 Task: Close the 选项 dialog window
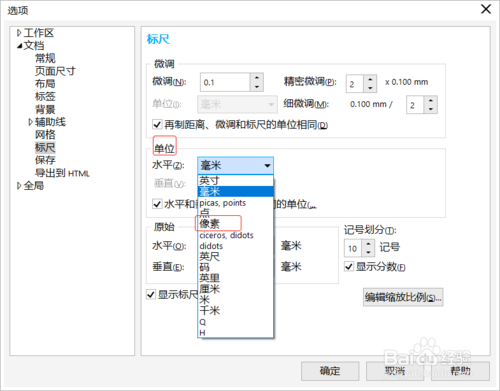(x=486, y=9)
